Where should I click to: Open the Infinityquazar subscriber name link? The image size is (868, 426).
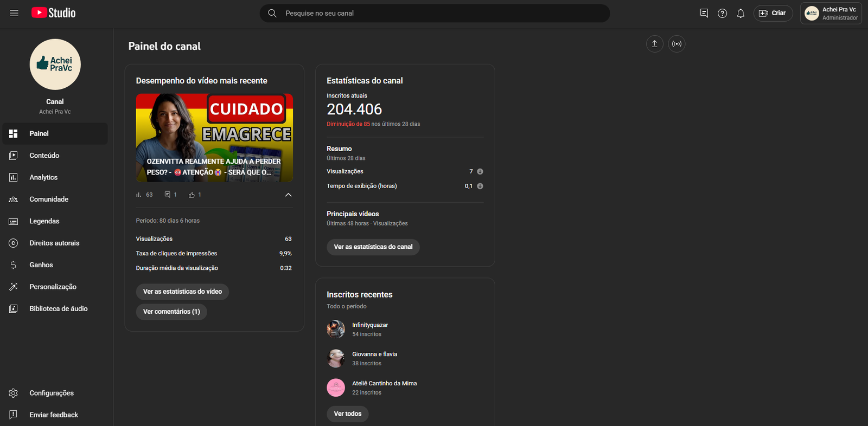tap(370, 325)
